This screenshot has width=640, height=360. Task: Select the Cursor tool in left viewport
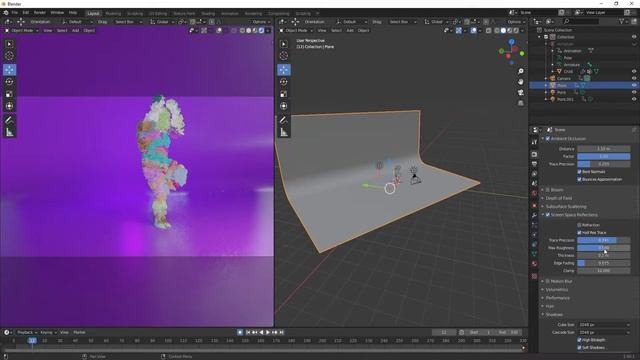(9, 56)
